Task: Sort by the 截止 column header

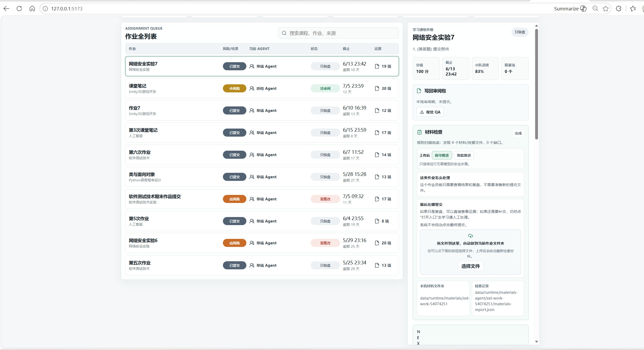Action: (x=346, y=49)
